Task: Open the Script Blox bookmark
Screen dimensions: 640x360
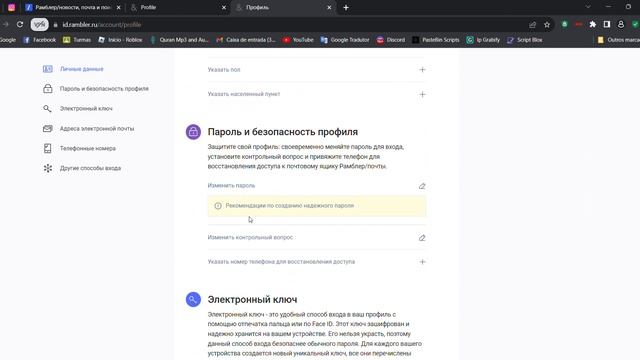Action: 525,40
